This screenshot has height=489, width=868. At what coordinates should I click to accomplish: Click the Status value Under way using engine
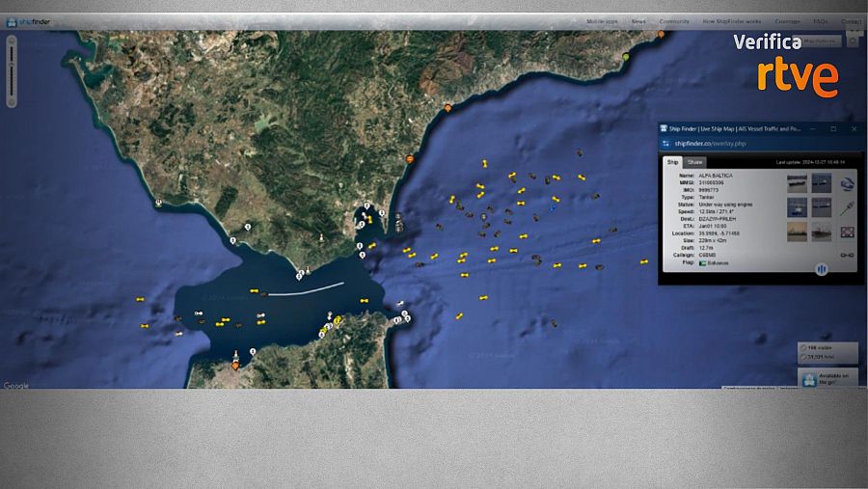point(725,204)
